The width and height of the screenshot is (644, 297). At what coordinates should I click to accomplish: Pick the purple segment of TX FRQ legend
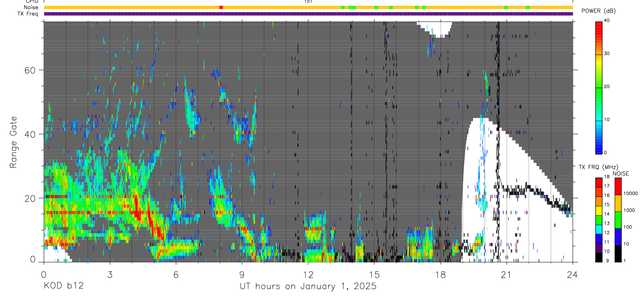pyautogui.click(x=599, y=248)
